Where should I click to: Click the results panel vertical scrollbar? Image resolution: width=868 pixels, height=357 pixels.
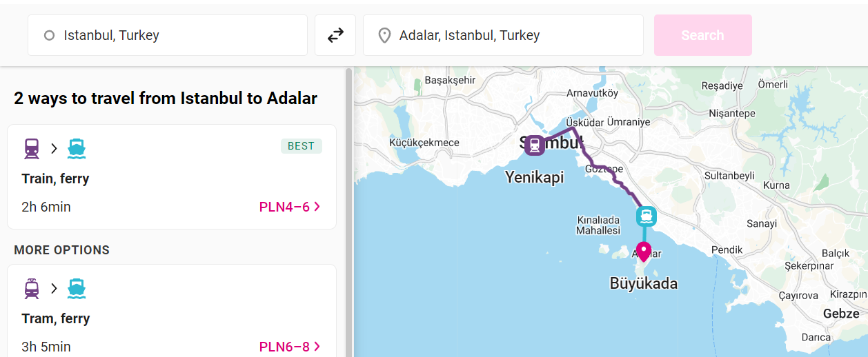tap(348, 207)
